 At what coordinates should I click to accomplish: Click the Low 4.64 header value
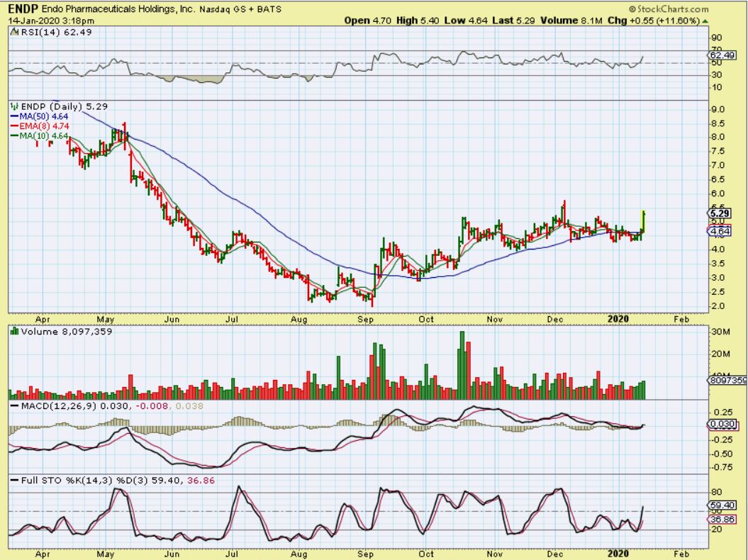pos(466,21)
